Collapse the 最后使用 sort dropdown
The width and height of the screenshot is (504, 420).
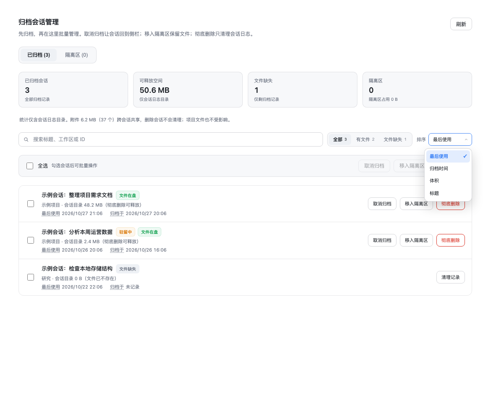pos(450,139)
